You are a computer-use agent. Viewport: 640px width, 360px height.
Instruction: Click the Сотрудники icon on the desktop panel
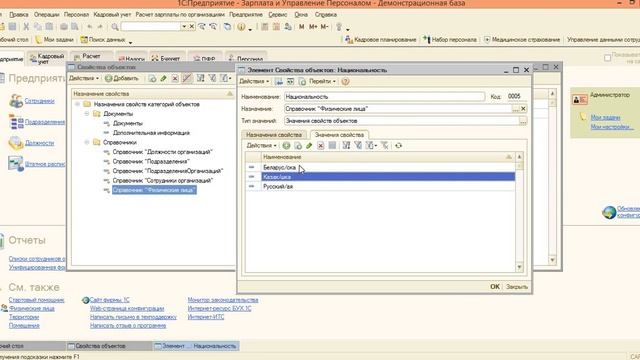tap(16, 101)
